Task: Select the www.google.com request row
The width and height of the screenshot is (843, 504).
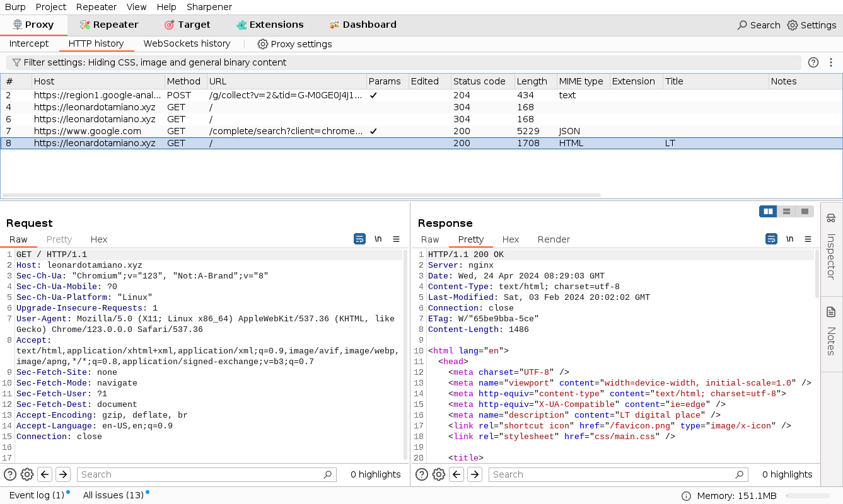Action: [421, 131]
